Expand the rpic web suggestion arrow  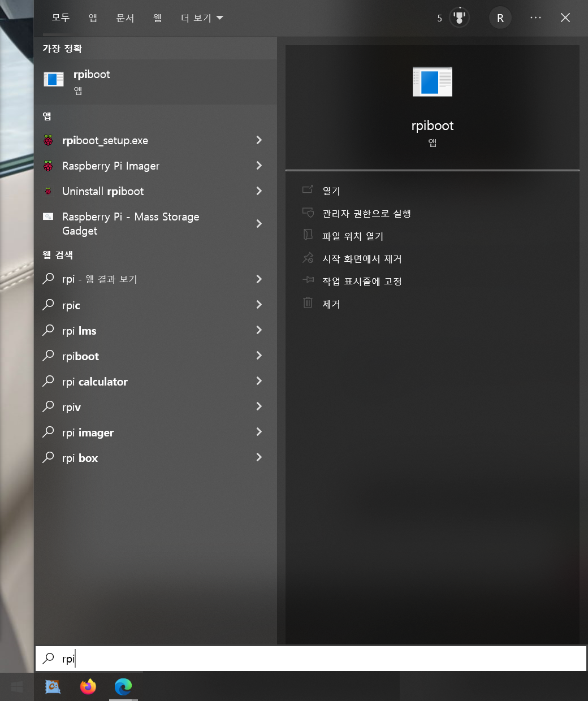259,304
